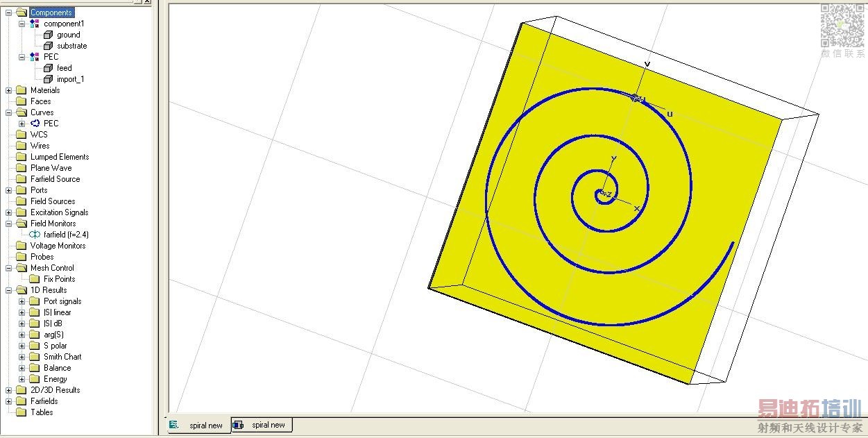Expand the Excitation Signals folder
Viewport: 868px width, 438px height.
[8, 212]
